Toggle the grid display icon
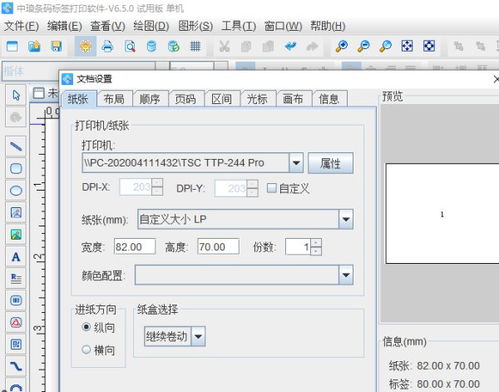Viewport: 499px width, 392px height. [195, 46]
